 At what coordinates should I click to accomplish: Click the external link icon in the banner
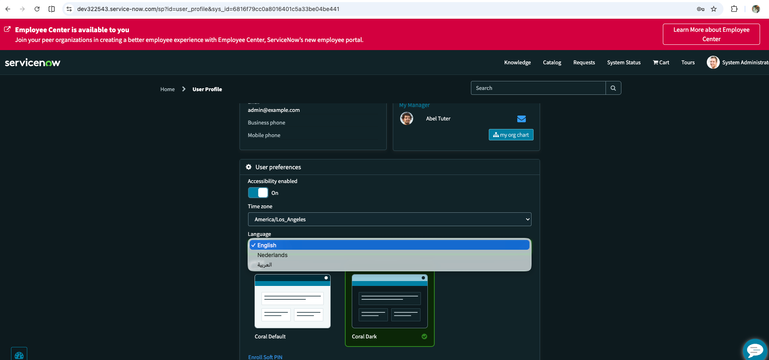[x=7, y=29]
